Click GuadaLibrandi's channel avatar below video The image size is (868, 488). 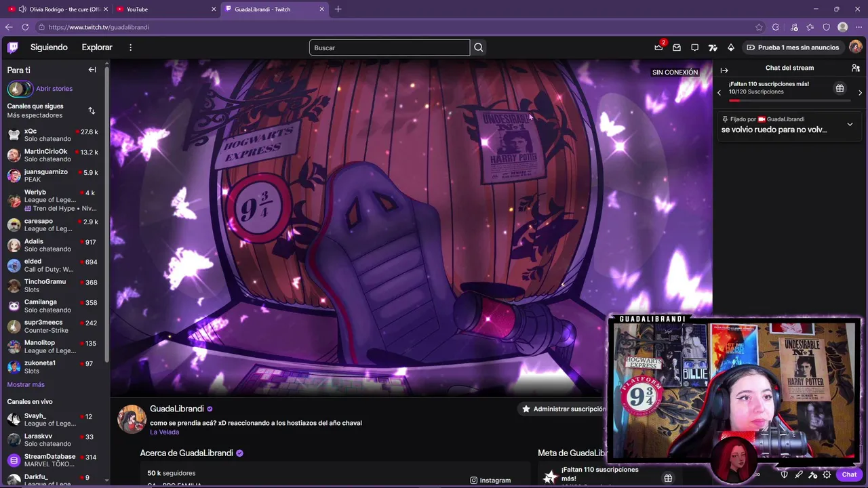coord(132,419)
